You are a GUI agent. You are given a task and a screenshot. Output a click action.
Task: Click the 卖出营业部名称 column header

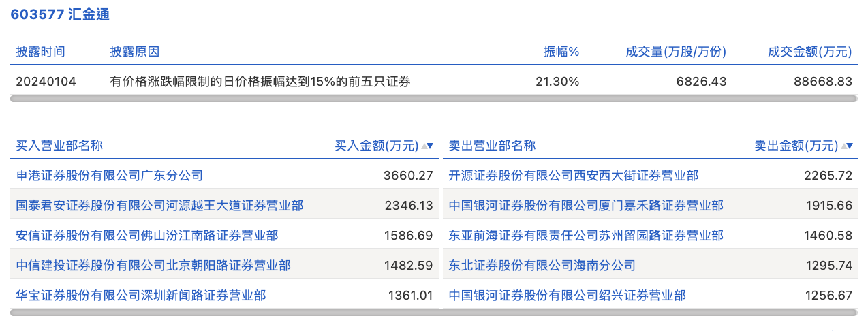(493, 146)
